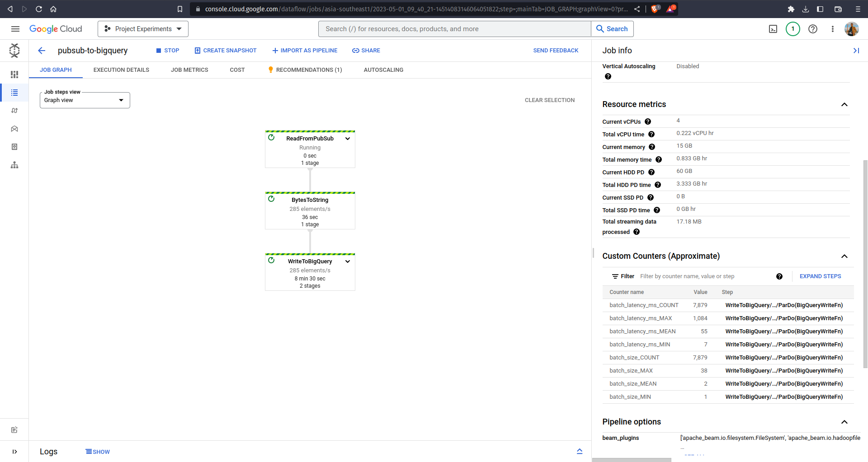Open the notifications badge showing 1

793,29
